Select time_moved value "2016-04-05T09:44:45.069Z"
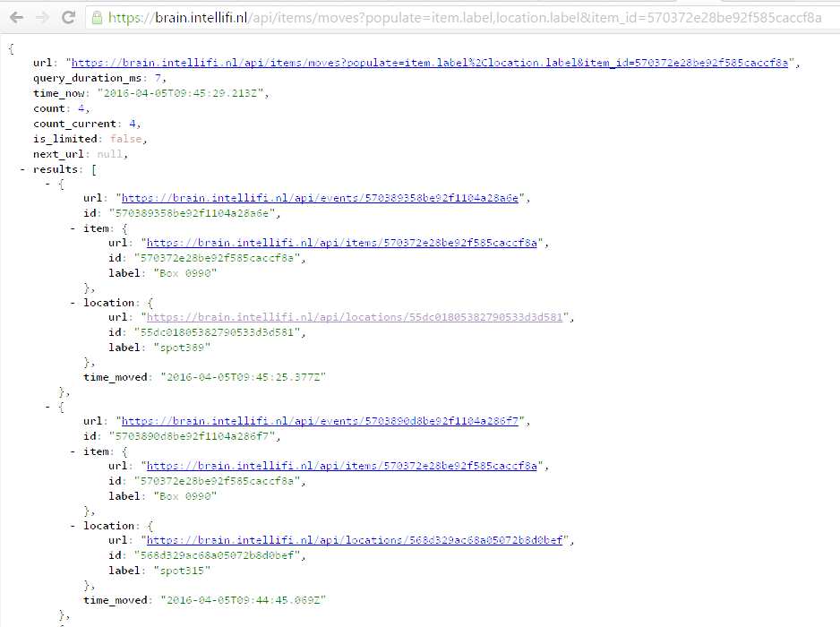 click(244, 600)
